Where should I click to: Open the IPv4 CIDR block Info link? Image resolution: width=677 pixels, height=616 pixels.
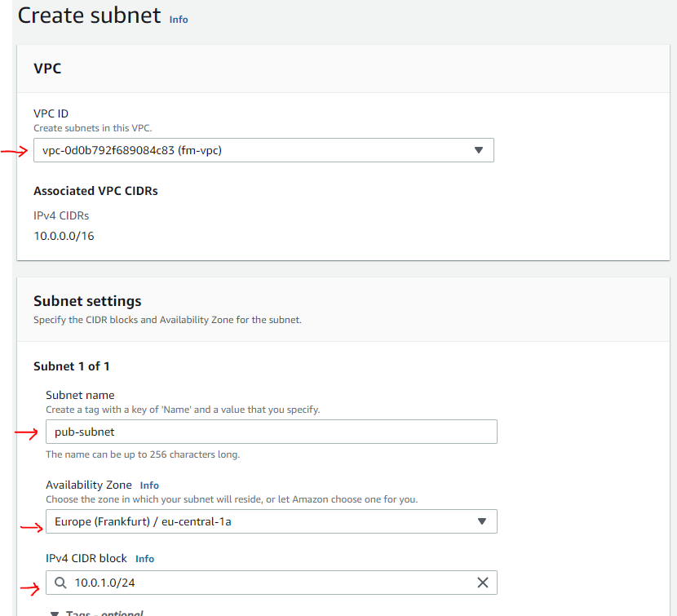click(x=144, y=559)
